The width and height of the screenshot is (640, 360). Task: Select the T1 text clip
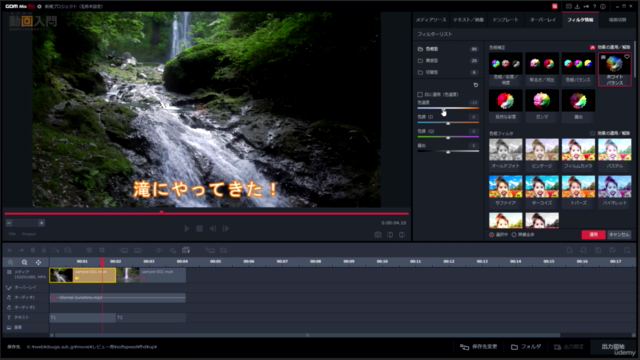(82, 318)
